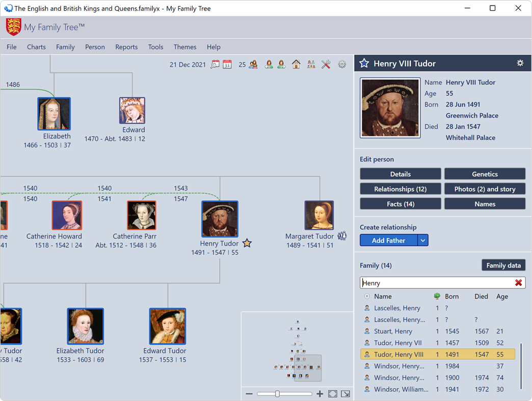Open the Reports menu
This screenshot has height=401, width=532.
pyautogui.click(x=126, y=47)
